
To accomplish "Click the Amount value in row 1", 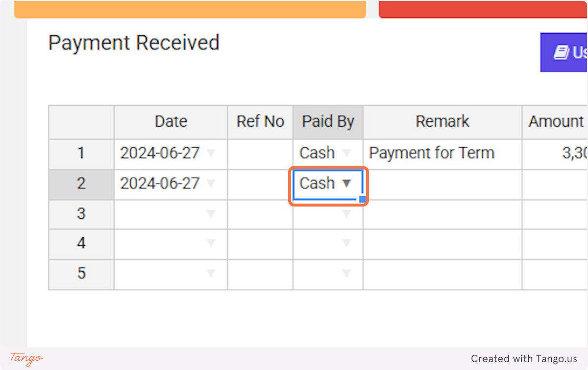I will pos(574,154).
